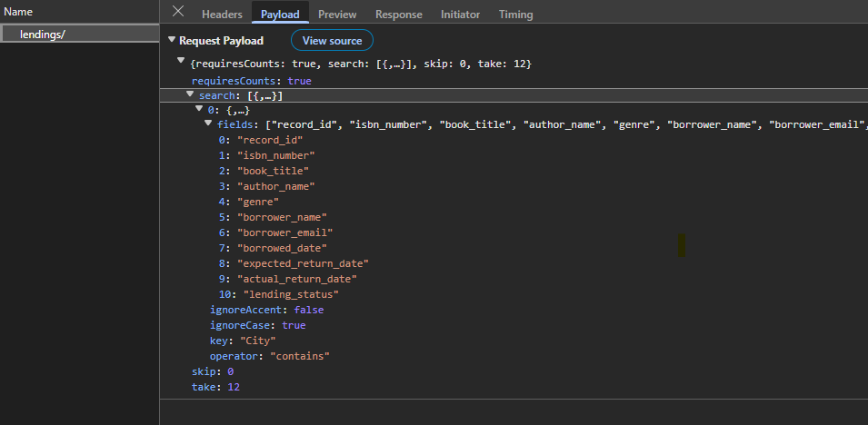Select the lendings/ request row
Image resolution: width=868 pixels, height=425 pixels.
[x=80, y=34]
